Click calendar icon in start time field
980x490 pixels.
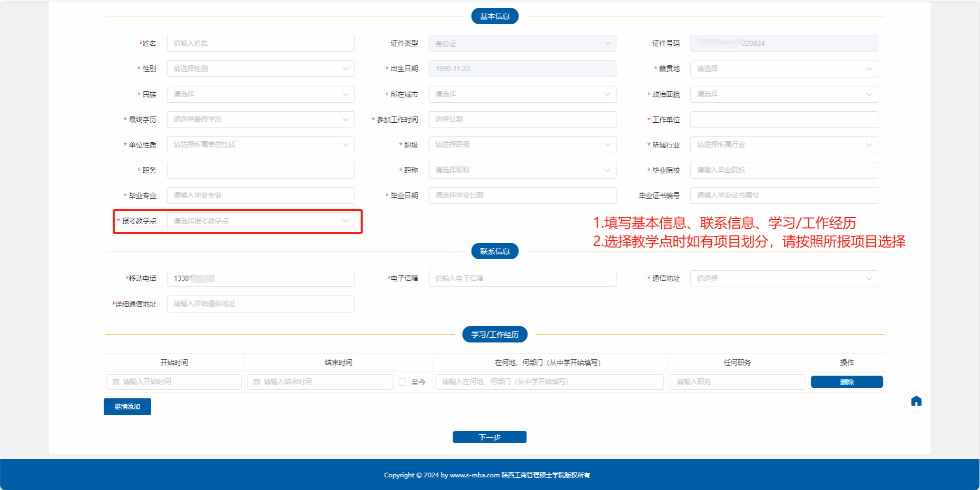116,382
